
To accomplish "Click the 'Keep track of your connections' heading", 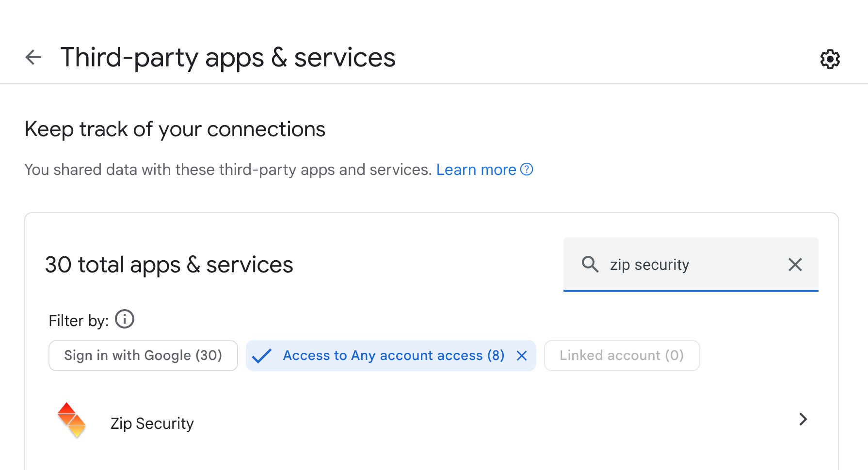I will (x=175, y=129).
